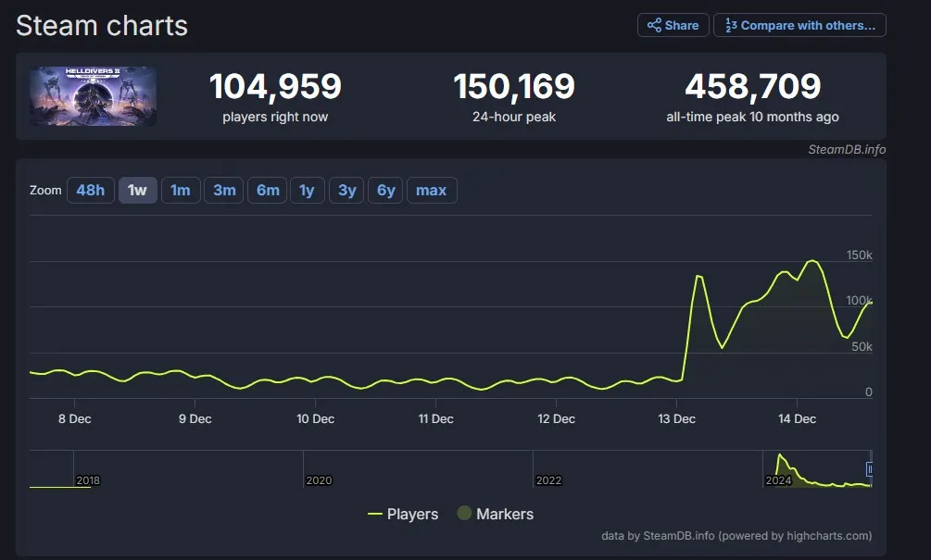Switch chart zoom to 1m
Screen dimensions: 931x560
click(x=181, y=191)
